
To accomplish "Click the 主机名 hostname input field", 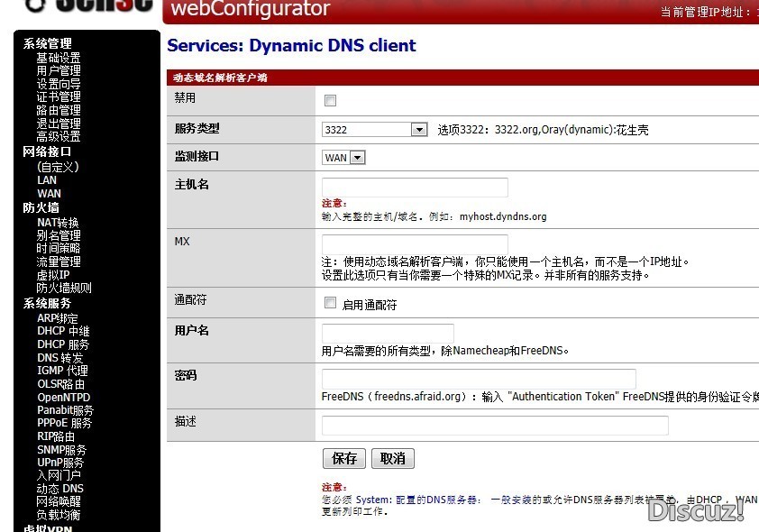I will point(415,188).
